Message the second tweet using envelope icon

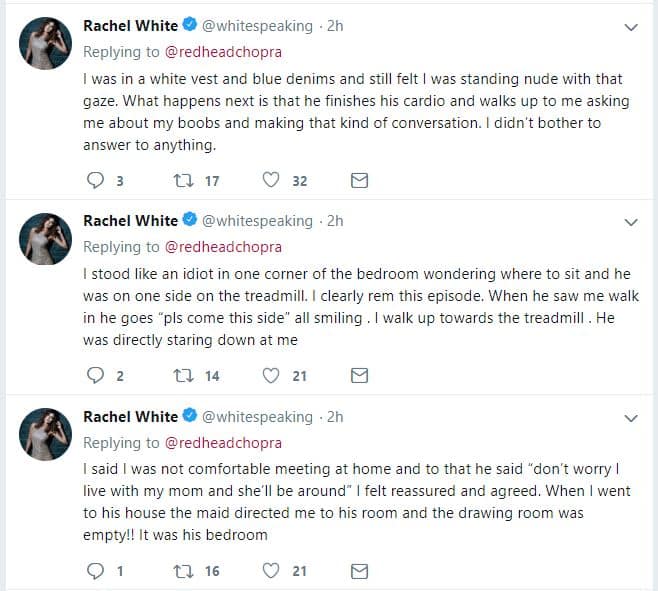pos(360,376)
